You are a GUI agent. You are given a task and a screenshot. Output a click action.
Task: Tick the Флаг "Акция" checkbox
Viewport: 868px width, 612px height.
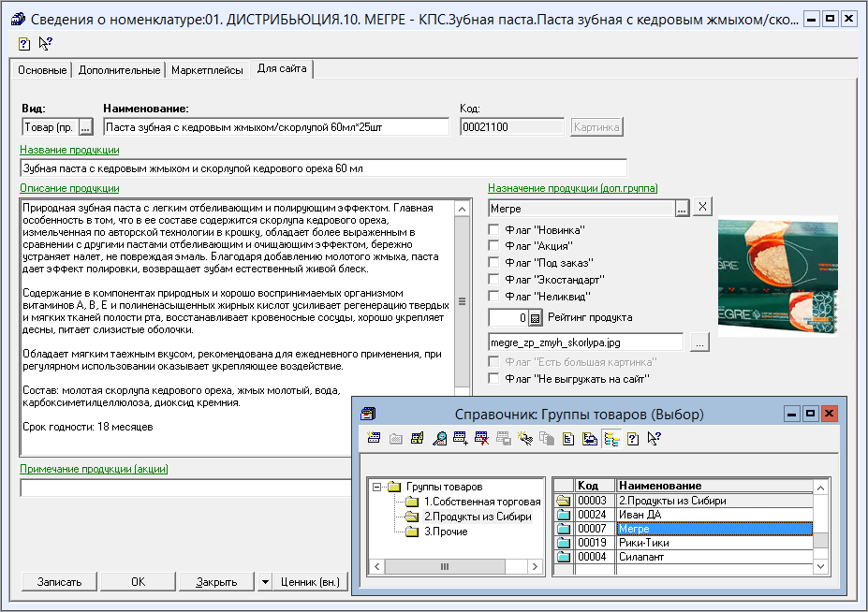coord(494,246)
